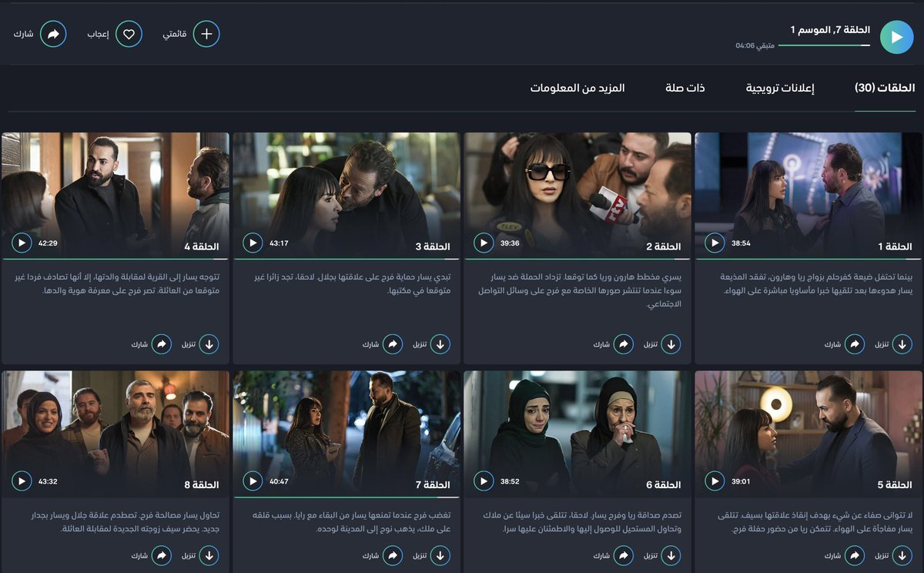Like the show with the heart icon
This screenshot has width=924, height=573.
tap(129, 34)
